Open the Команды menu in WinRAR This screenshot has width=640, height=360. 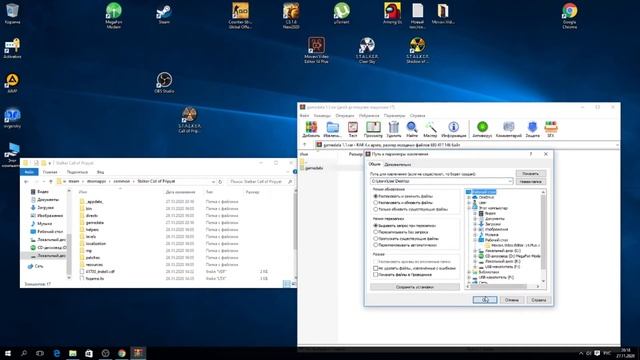(322, 116)
